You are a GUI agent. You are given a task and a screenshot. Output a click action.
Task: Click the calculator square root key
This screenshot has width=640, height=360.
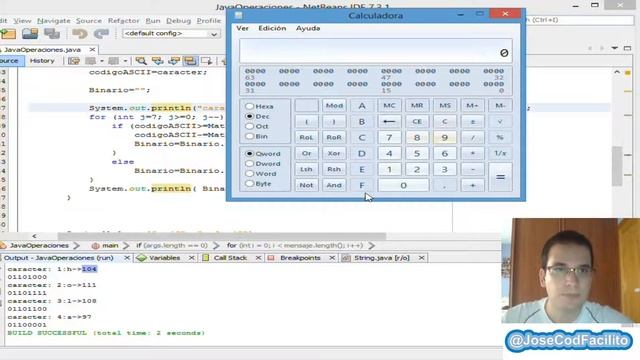(x=500, y=121)
